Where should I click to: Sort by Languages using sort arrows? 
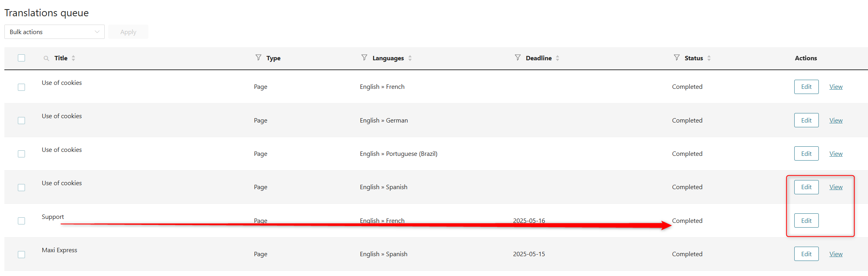click(410, 58)
